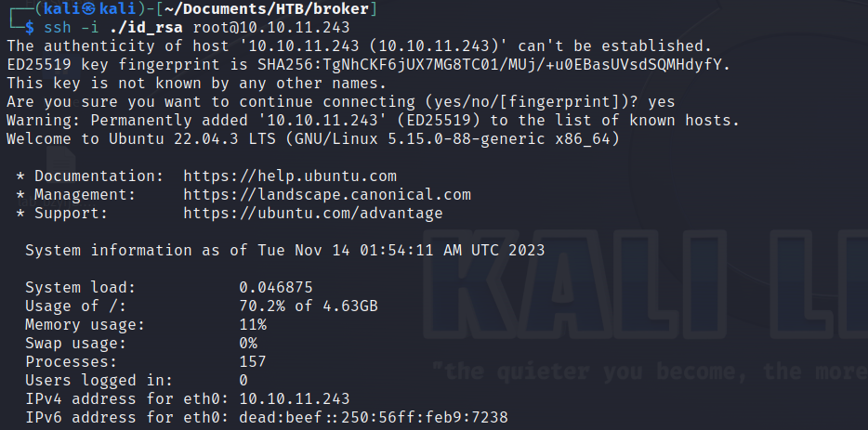Open the https://ubuntu.com/advantage support link

click(313, 214)
